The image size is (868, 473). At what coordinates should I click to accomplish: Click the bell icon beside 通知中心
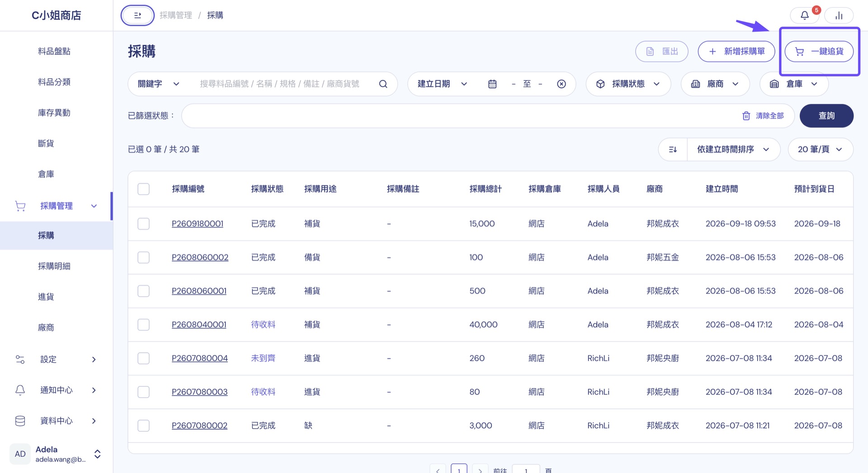tap(20, 390)
